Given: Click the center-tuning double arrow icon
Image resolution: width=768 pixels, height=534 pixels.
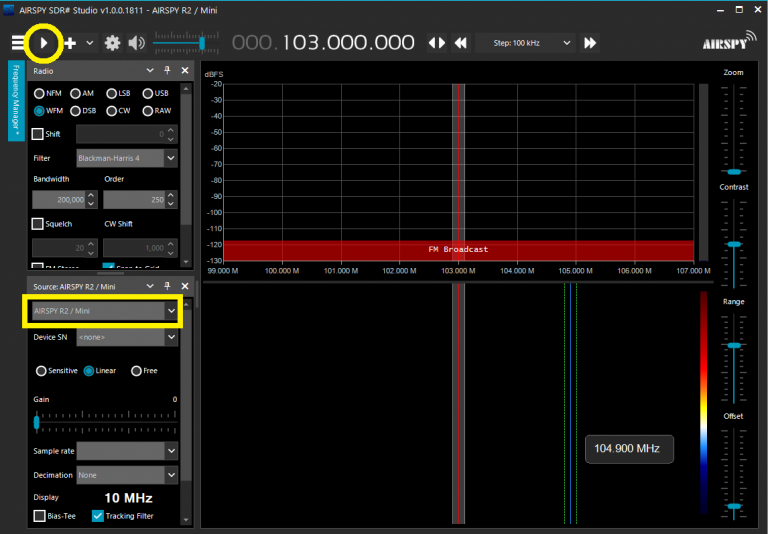Looking at the screenshot, I should point(437,43).
